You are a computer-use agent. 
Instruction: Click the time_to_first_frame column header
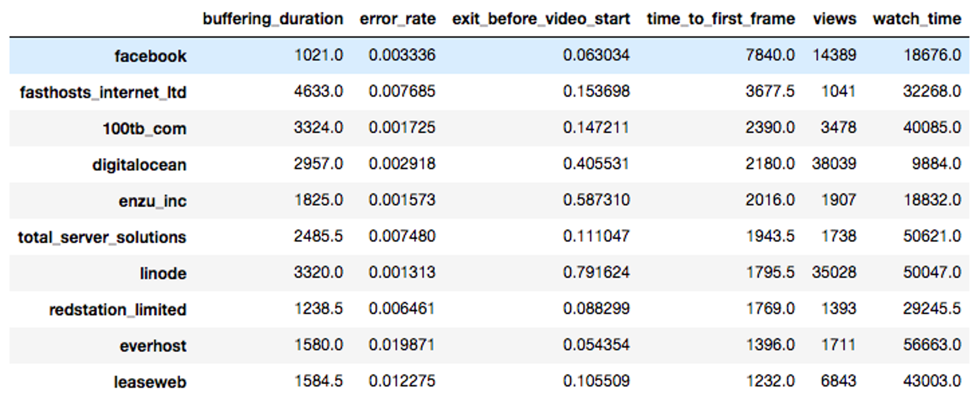click(720, 19)
